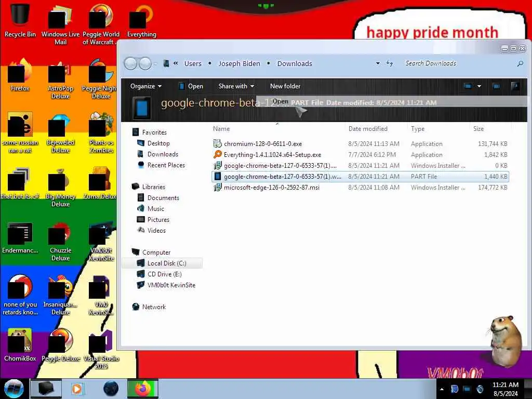Image resolution: width=532 pixels, height=399 pixels.
Task: Open the Pictures library
Action: [x=153, y=220]
